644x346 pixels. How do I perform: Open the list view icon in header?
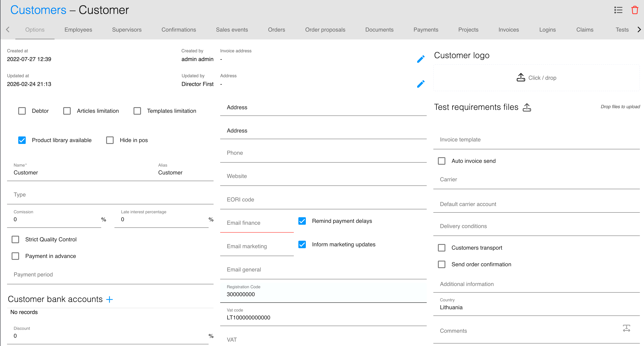[x=618, y=10]
